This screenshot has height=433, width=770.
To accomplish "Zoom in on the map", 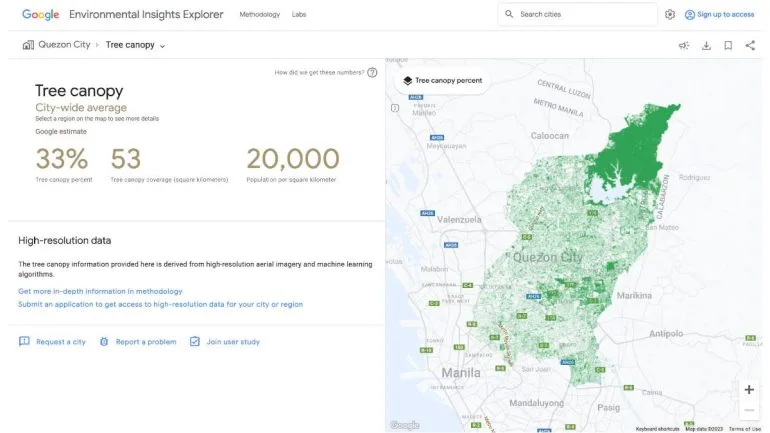I will pyautogui.click(x=749, y=390).
